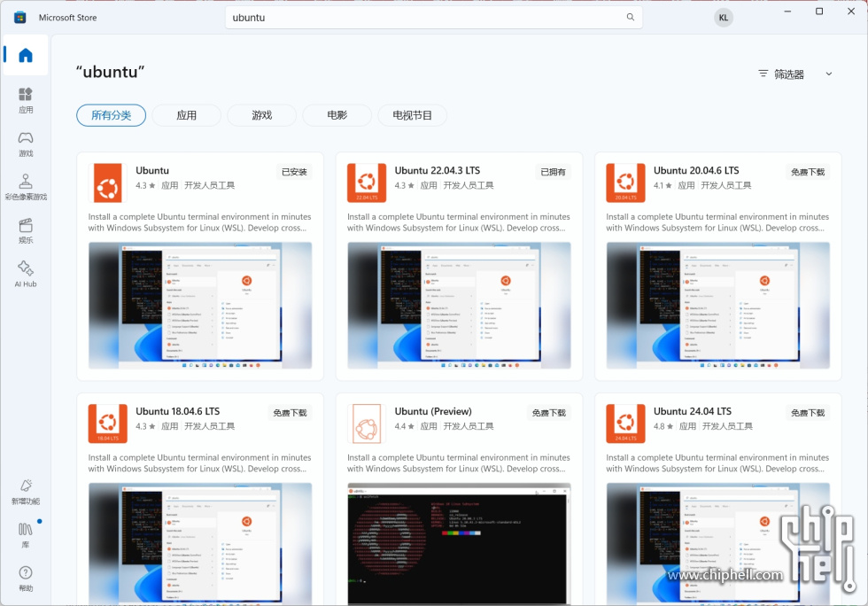Image resolution: width=868 pixels, height=606 pixels.
Task: Click 已安装 badge on Ubuntu card
Action: [x=294, y=172]
